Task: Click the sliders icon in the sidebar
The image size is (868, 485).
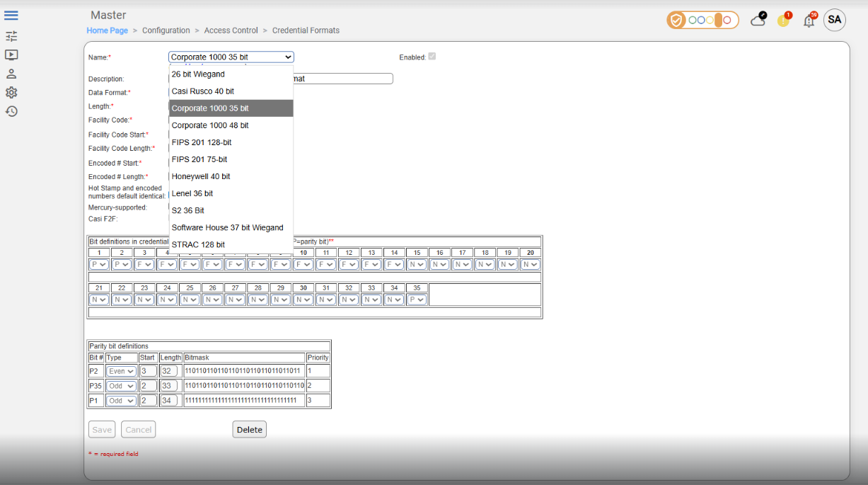Action: [11, 36]
